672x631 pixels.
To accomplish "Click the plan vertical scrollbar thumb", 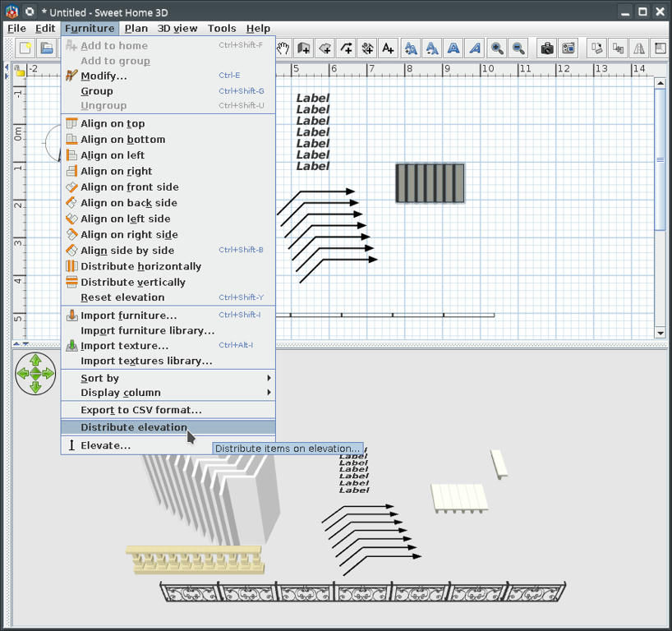I will tap(660, 159).
